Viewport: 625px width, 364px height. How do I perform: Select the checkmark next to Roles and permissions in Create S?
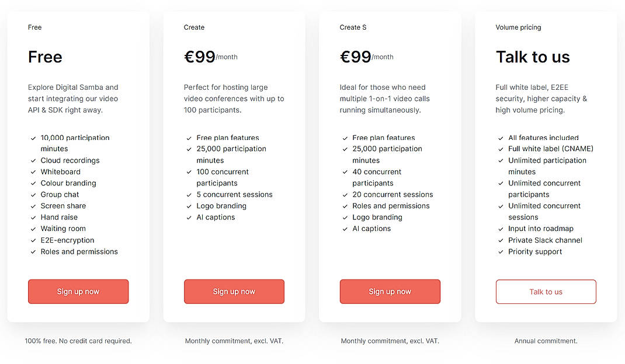345,206
